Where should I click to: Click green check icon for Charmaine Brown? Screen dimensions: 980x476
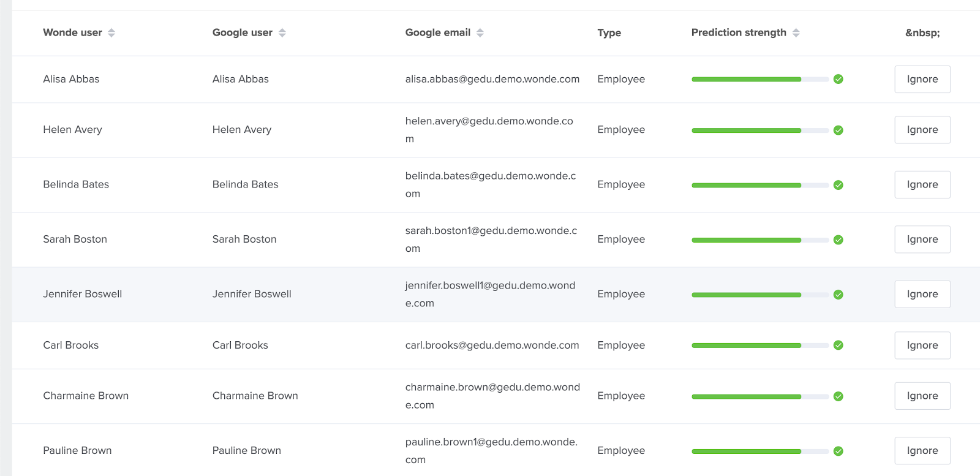click(839, 396)
